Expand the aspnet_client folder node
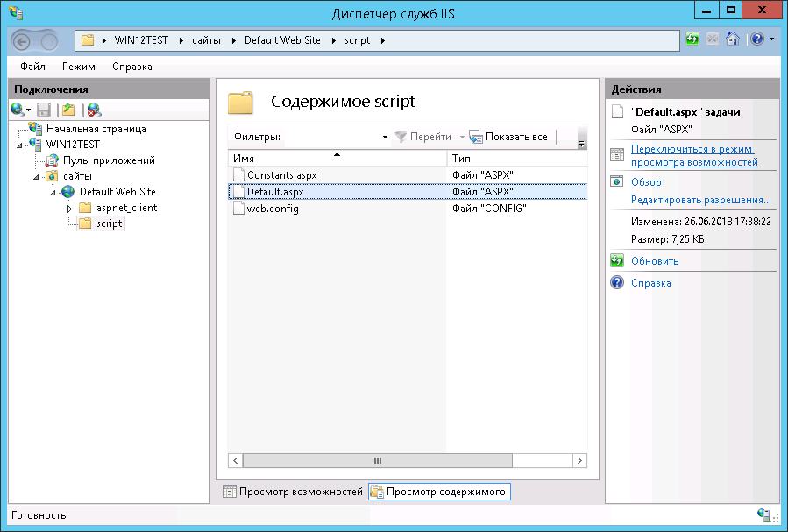 point(70,209)
